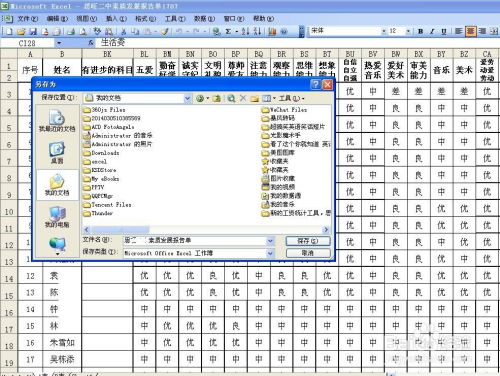The width and height of the screenshot is (500, 376).
Task: Select the My eBooks folder
Action: click(101, 179)
